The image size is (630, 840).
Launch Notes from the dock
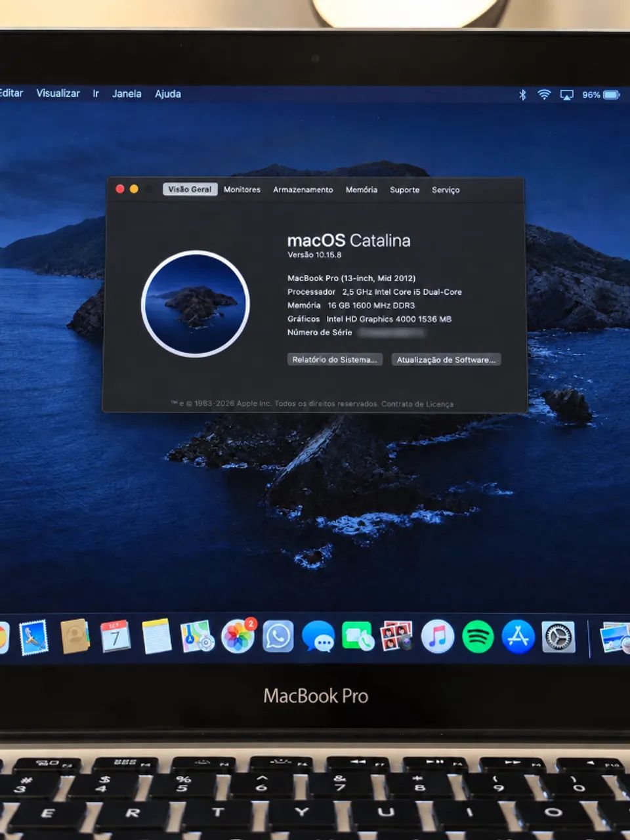[156, 637]
